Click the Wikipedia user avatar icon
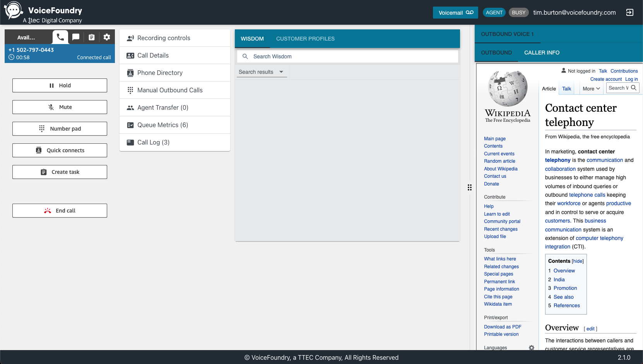The height and width of the screenshot is (364, 643). coord(564,70)
